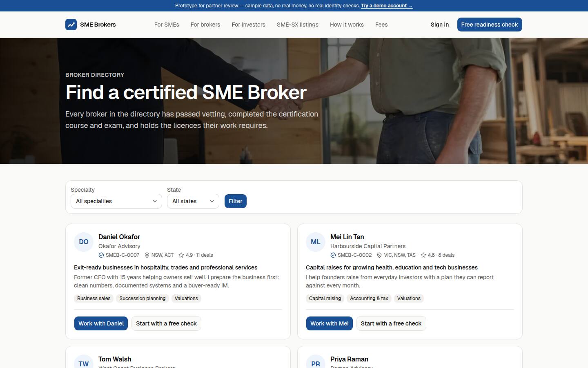Select the Business sales tag
The width and height of the screenshot is (588, 368).
pyautogui.click(x=94, y=298)
